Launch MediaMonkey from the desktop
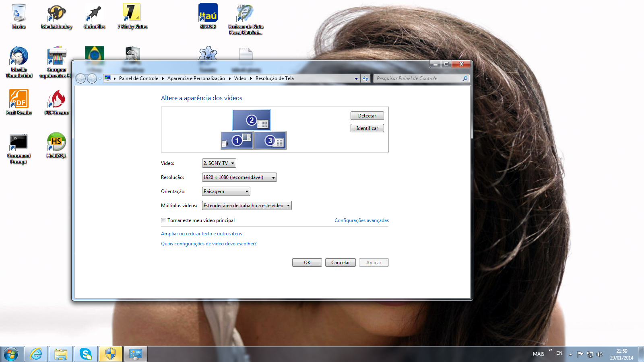This screenshot has height=362, width=644. [x=57, y=16]
